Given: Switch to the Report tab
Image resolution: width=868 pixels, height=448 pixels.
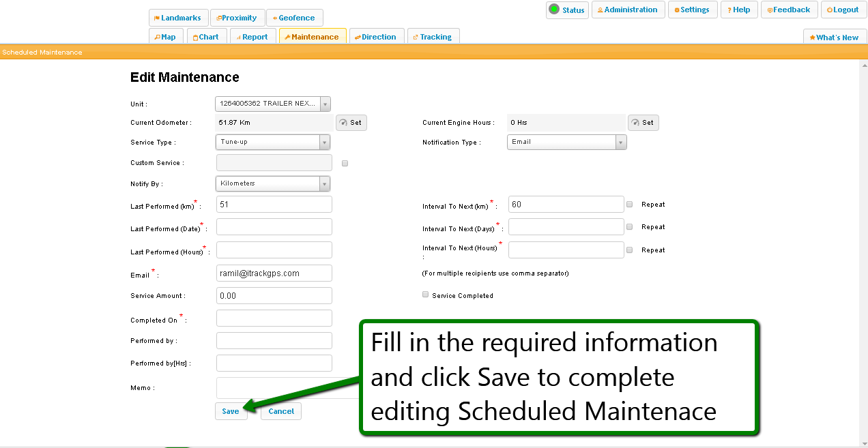Looking at the screenshot, I should [x=252, y=37].
